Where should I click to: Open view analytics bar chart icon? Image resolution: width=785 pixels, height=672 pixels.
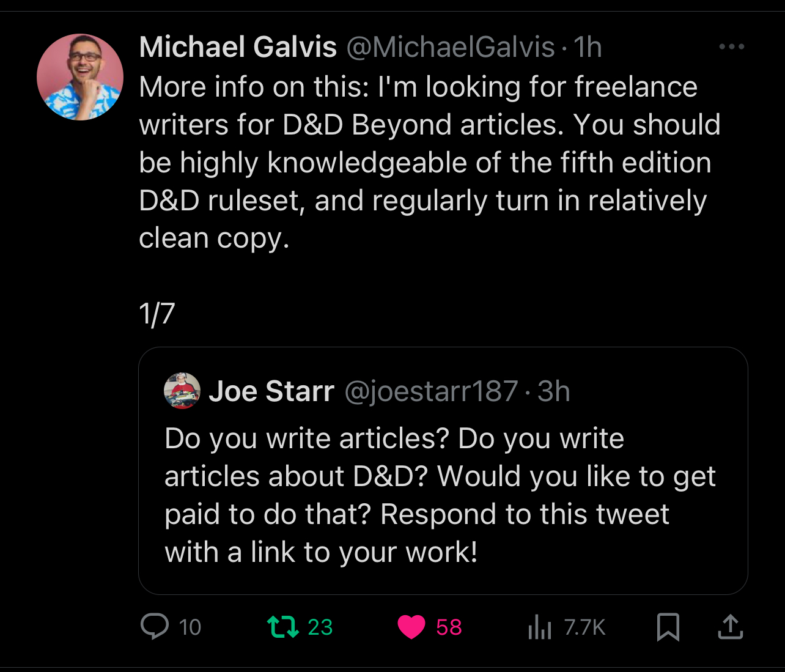click(x=540, y=627)
